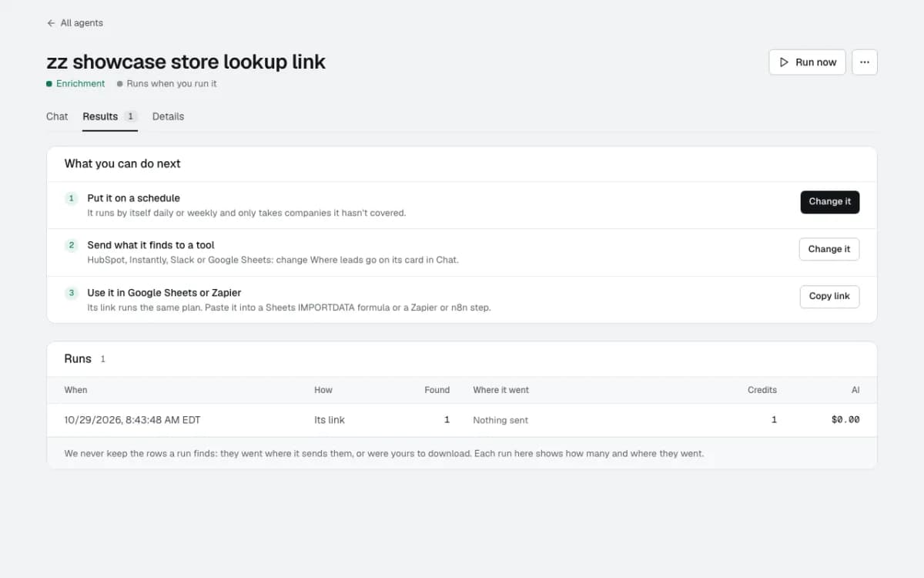This screenshot has height=578, width=924.
Task: Click the What you can do next heading
Action: tap(122, 163)
